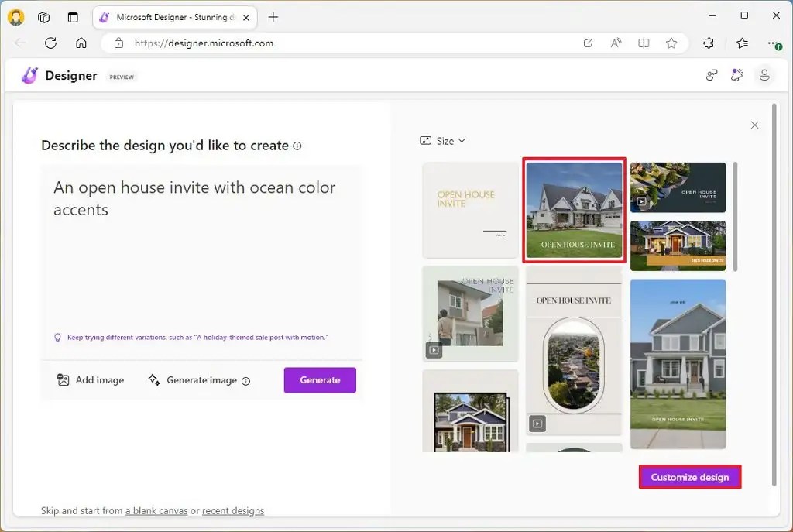
Task: Select the Add image icon
Action: click(65, 380)
